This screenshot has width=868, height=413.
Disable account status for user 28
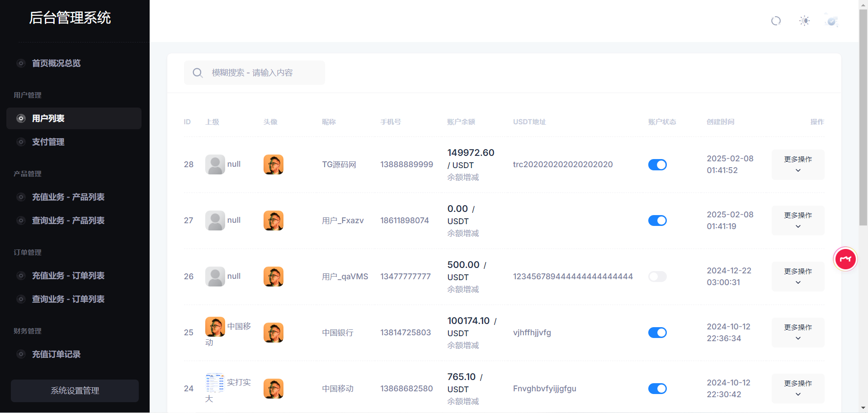coord(657,164)
